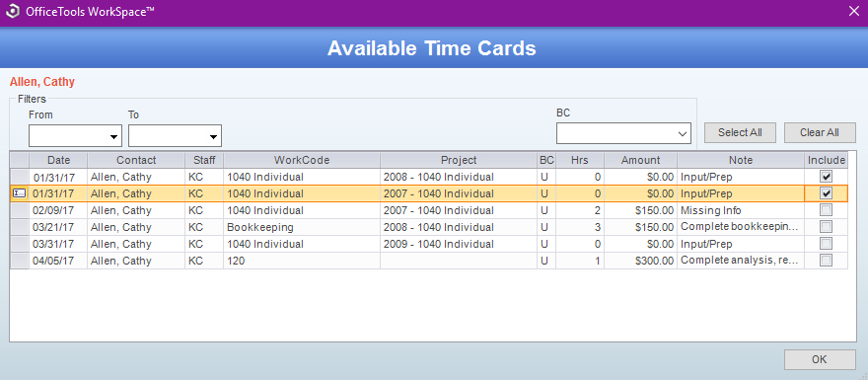Click the Clear All button
This screenshot has height=380, width=868.
(820, 132)
